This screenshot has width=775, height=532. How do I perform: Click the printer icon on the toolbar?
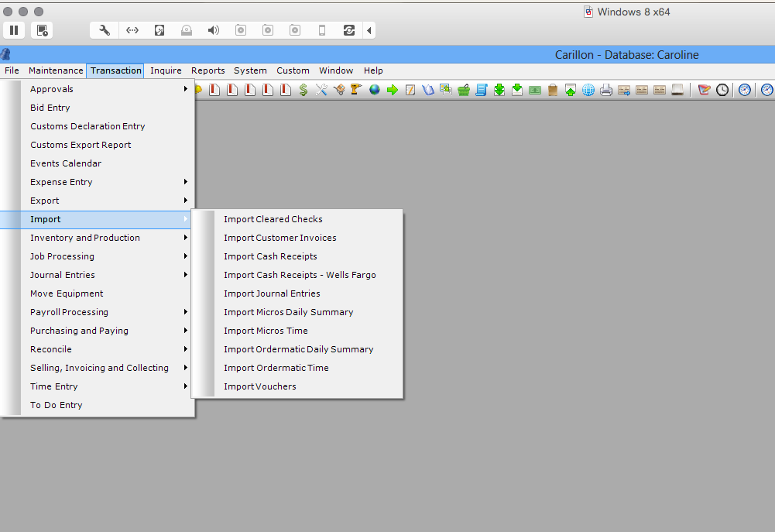pos(605,89)
